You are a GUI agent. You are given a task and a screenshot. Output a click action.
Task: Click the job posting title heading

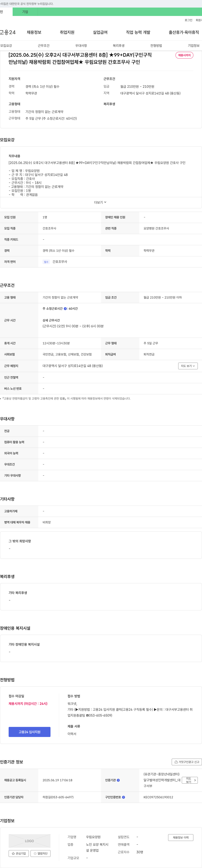coord(80,58)
